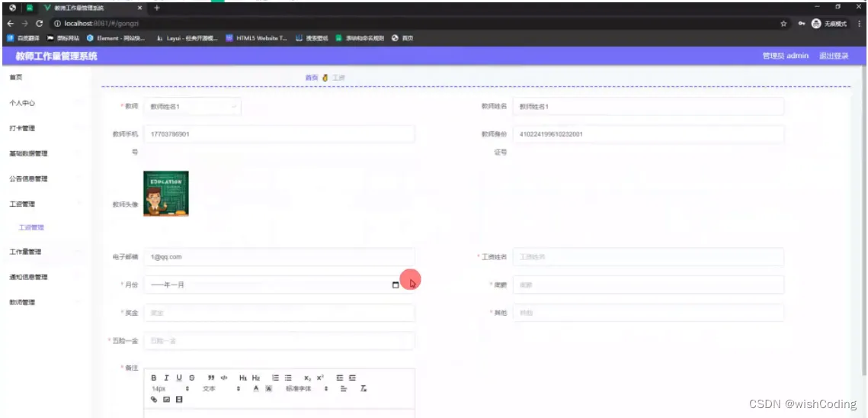Screen dimensions: 868x418
Task: Click the 其他 other input field
Action: (649, 313)
